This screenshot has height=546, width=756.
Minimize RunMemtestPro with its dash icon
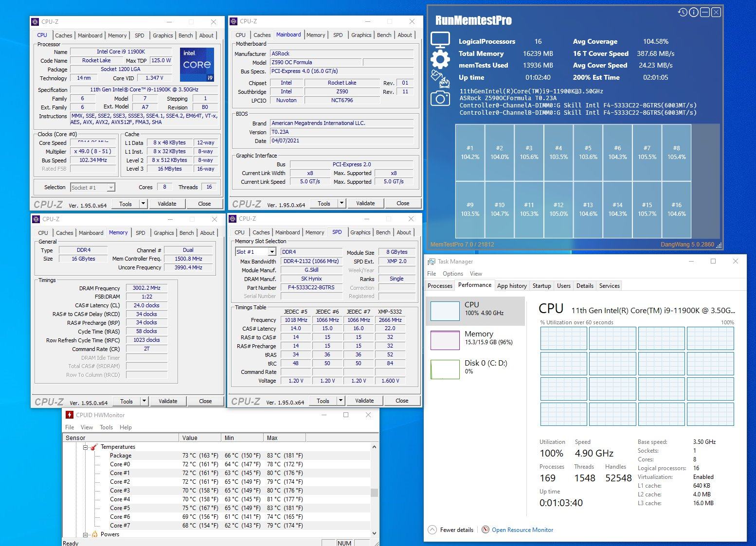pyautogui.click(x=705, y=13)
